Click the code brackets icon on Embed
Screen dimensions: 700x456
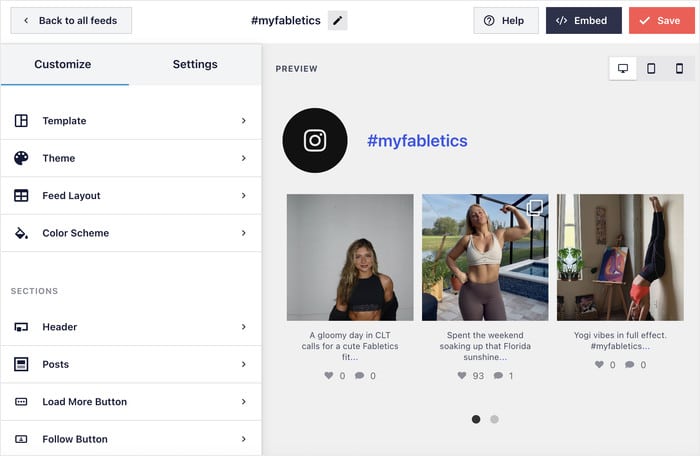coord(561,21)
